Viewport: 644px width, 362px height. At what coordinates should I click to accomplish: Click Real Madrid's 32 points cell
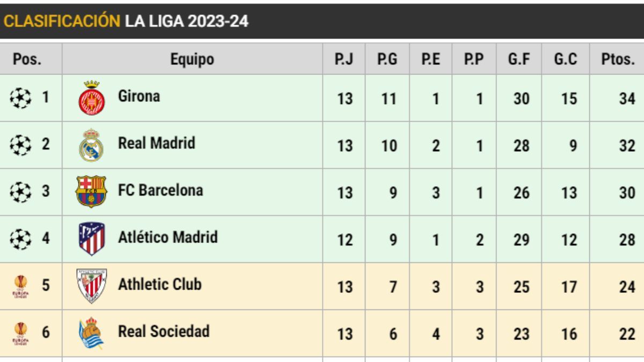(626, 145)
